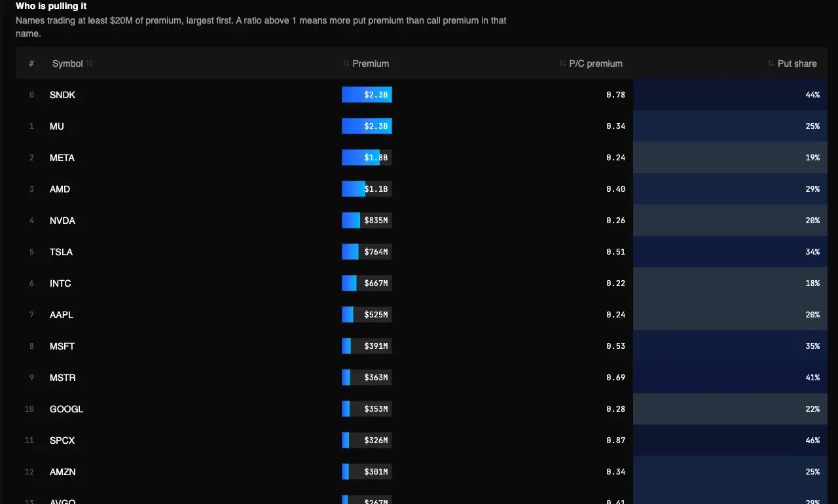Select TSLA in the symbol column
The width and height of the screenshot is (838, 504).
62,252
